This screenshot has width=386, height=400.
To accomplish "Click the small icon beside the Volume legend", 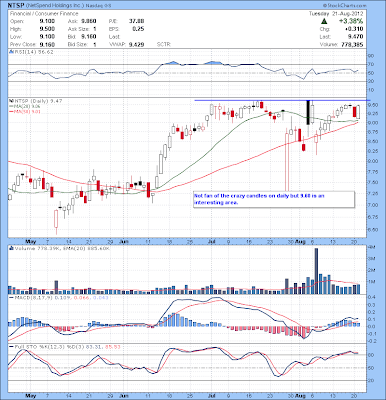I will coord(11,248).
